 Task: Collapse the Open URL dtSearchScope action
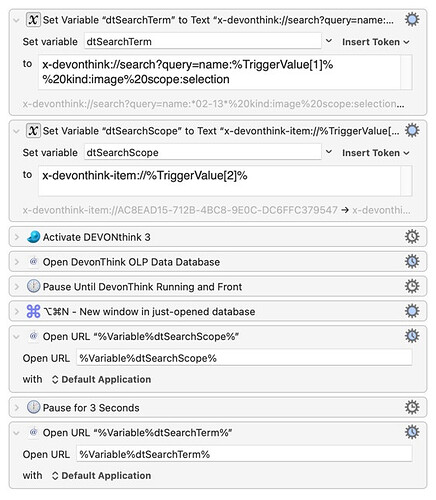16,337
